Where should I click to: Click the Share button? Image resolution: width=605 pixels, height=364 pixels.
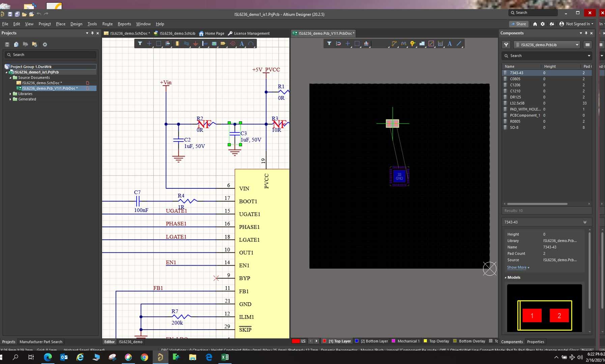coord(519,24)
